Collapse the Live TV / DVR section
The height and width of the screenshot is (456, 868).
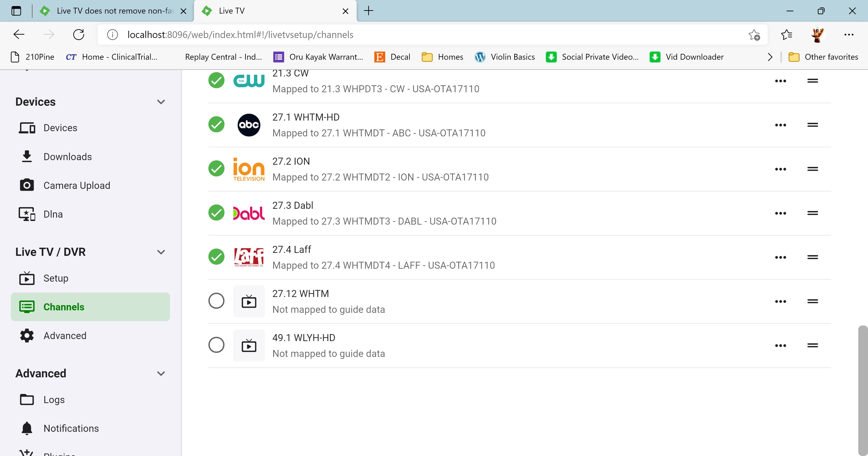[x=161, y=252]
